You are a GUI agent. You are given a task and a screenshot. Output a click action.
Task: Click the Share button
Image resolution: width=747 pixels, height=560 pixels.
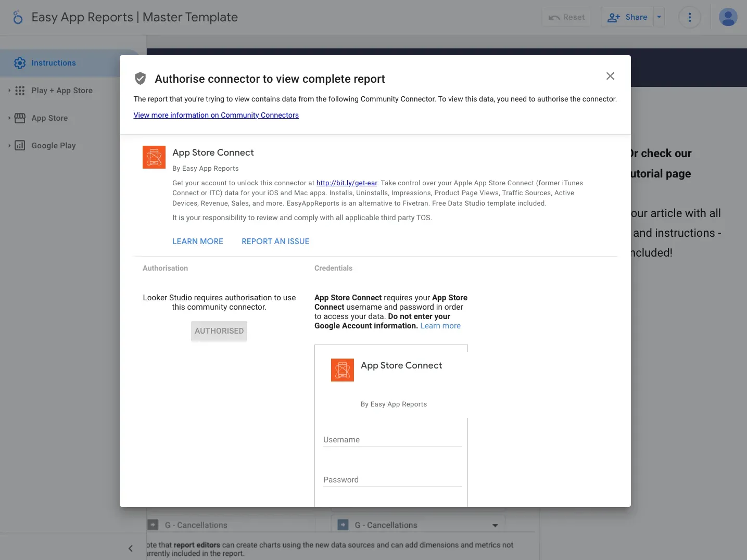click(x=627, y=17)
